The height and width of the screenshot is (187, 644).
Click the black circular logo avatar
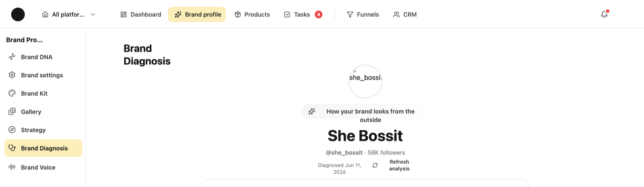pos(18,14)
